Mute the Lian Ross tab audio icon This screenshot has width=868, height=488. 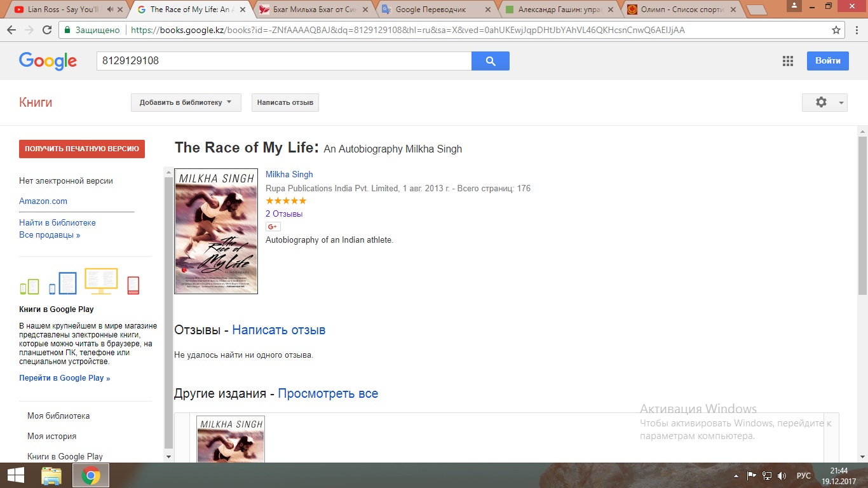tap(111, 10)
